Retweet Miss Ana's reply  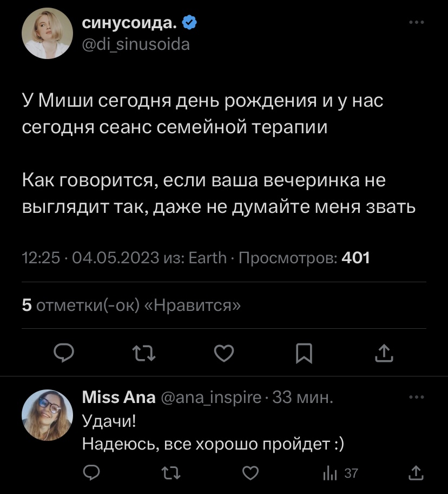tap(171, 473)
